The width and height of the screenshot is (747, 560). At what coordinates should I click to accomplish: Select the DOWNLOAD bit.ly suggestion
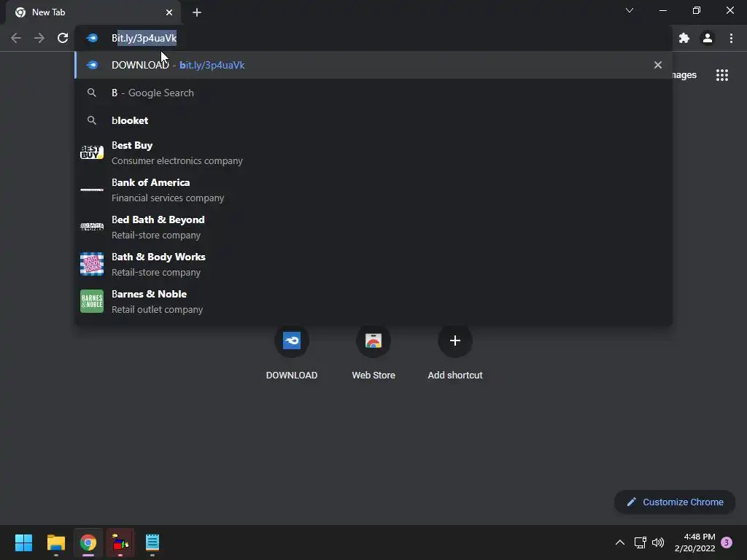373,65
